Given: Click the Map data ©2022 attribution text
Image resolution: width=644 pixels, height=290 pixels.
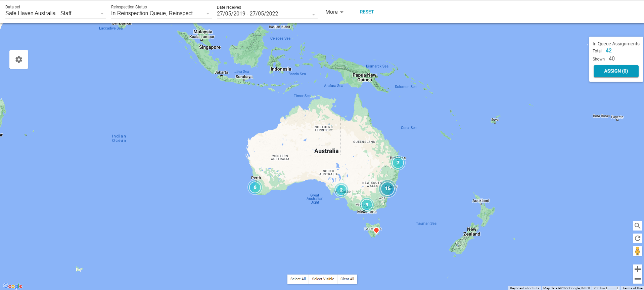Looking at the screenshot, I should 566,288.
